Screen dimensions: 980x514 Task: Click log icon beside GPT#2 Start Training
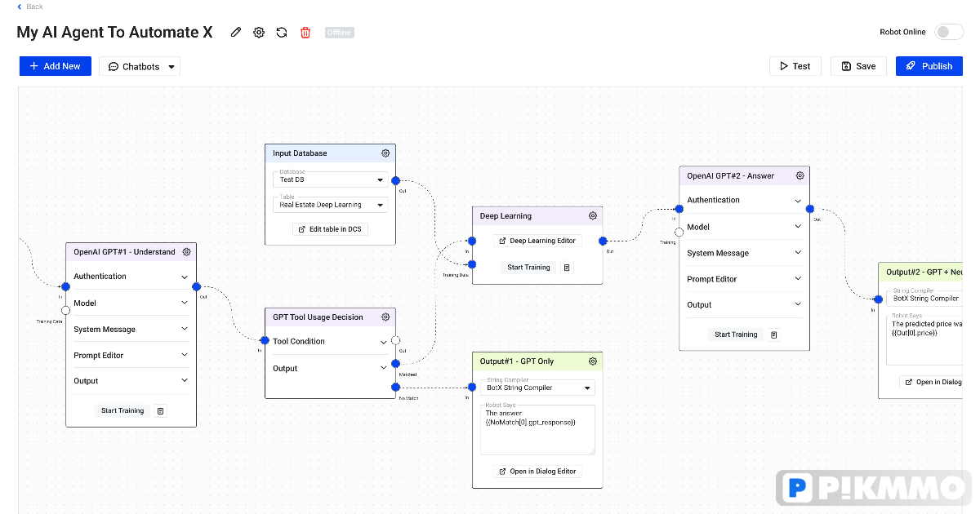click(774, 335)
